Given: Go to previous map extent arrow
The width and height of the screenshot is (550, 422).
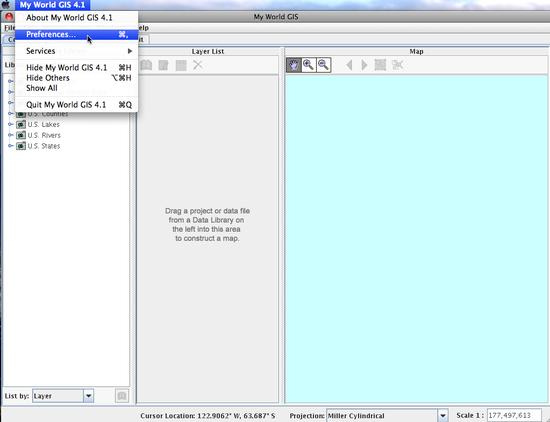Looking at the screenshot, I should click(349, 65).
